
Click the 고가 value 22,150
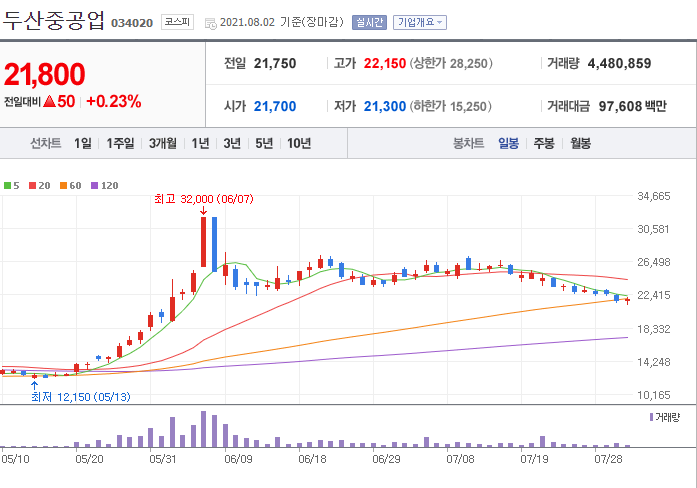tap(385, 64)
